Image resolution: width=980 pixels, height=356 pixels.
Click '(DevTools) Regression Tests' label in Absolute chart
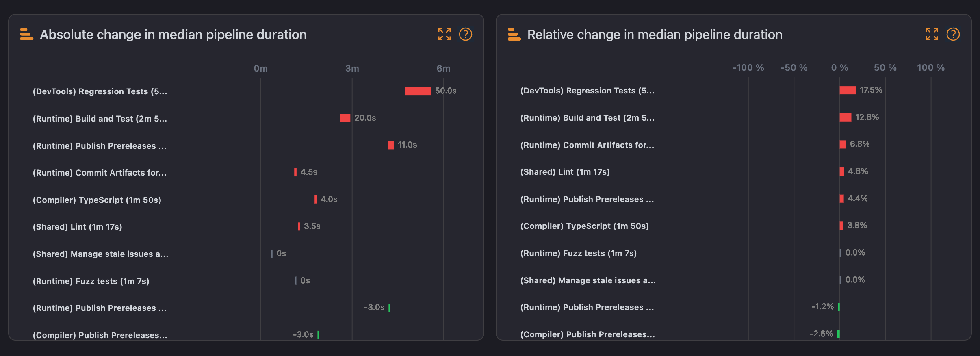[100, 91]
